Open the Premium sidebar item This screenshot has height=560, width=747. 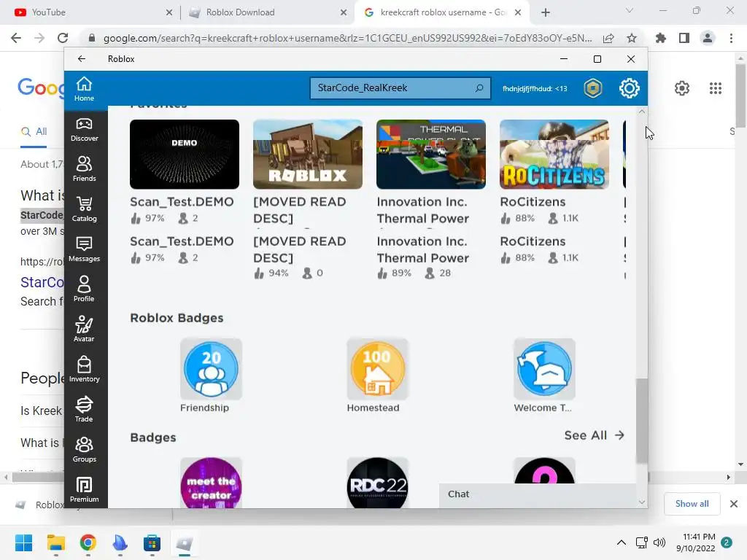click(x=85, y=489)
